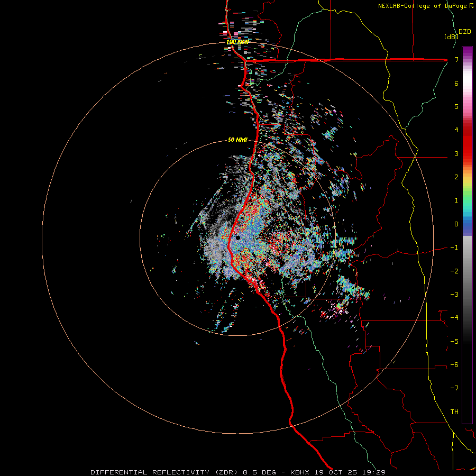This screenshot has height=476, width=476.
Task: Click the 3 value on color scale
Action: 456,153
